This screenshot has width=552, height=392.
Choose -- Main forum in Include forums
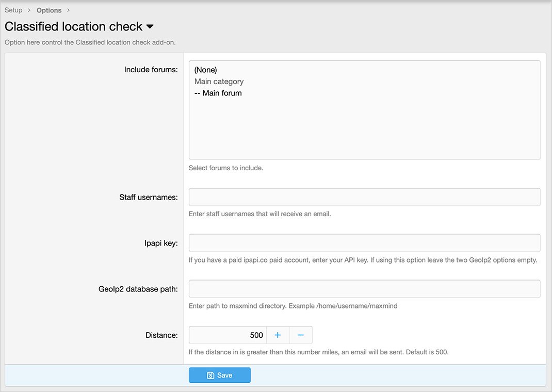218,93
